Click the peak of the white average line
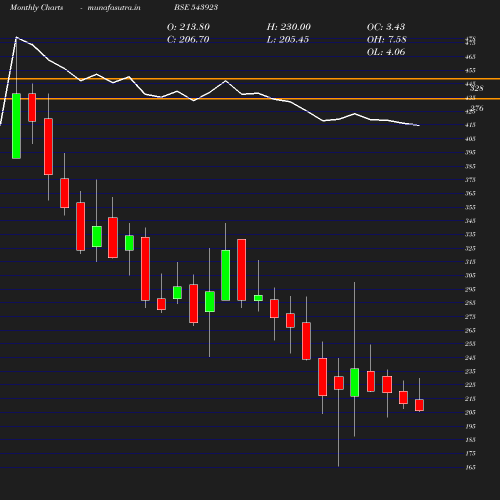Screen dimensions: 500x500 (16, 37)
